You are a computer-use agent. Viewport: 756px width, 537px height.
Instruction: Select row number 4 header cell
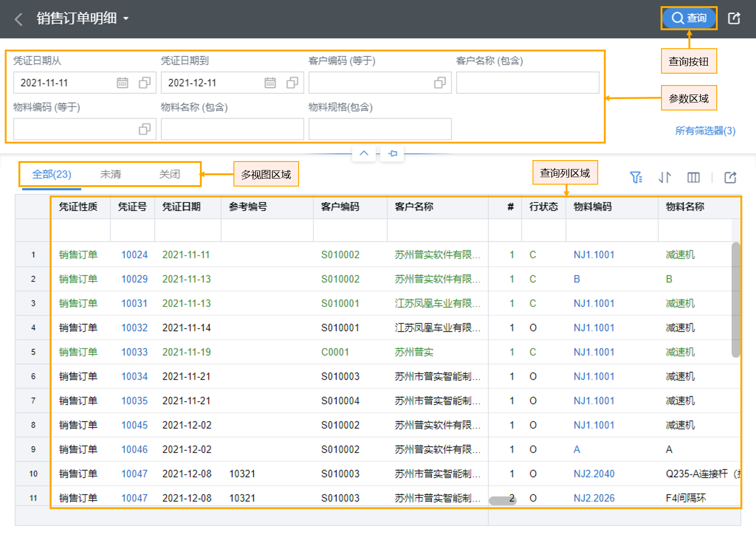point(33,328)
